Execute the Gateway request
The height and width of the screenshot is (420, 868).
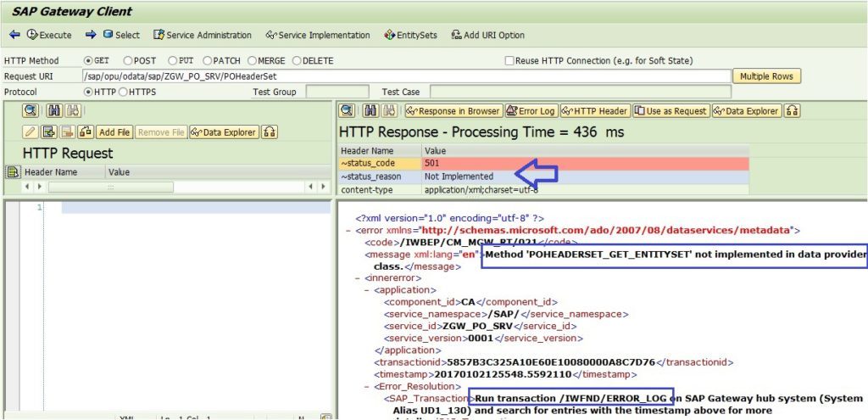(49, 35)
